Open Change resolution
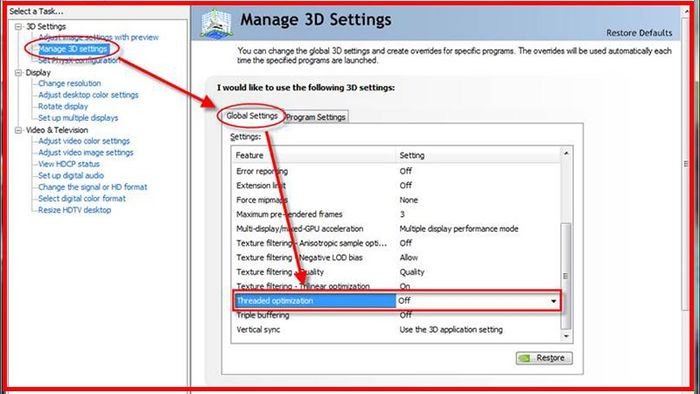This screenshot has width=700, height=394. [69, 83]
